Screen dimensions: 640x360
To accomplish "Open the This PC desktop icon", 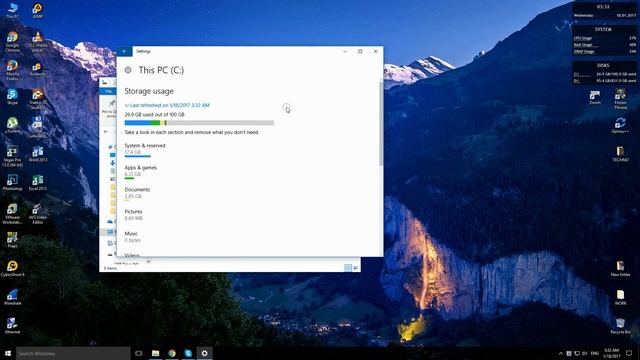I will tap(12, 10).
